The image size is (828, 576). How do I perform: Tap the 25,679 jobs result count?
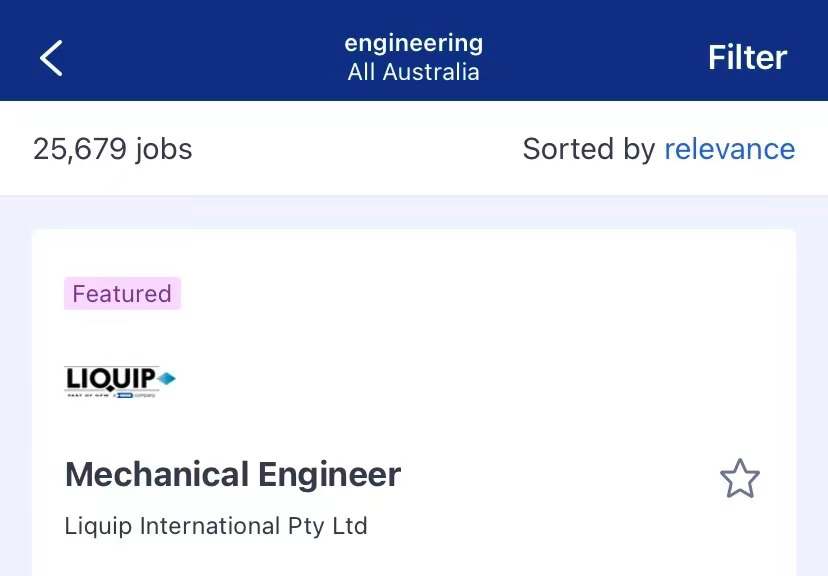112,149
